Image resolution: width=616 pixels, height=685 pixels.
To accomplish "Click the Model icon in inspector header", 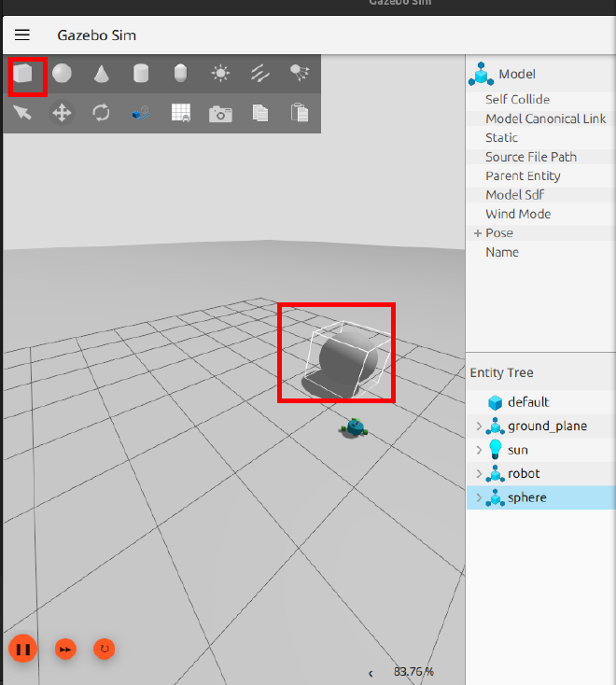I will click(x=481, y=74).
